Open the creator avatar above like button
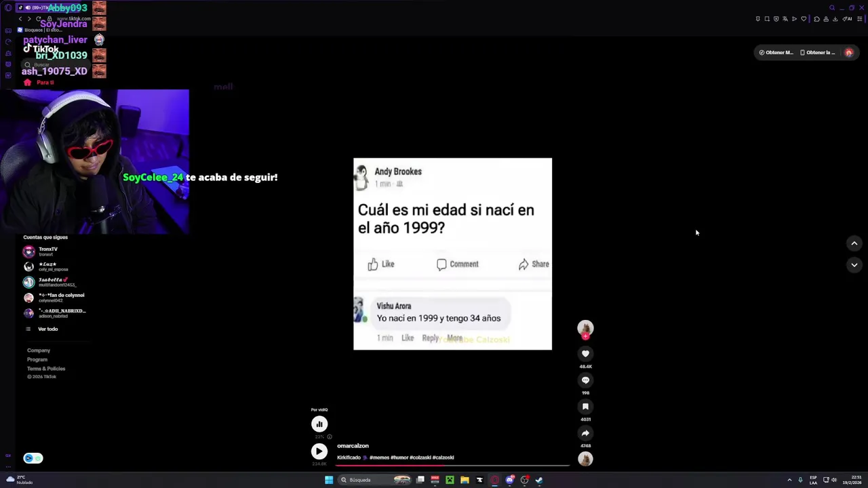The image size is (868, 488). pos(585,329)
